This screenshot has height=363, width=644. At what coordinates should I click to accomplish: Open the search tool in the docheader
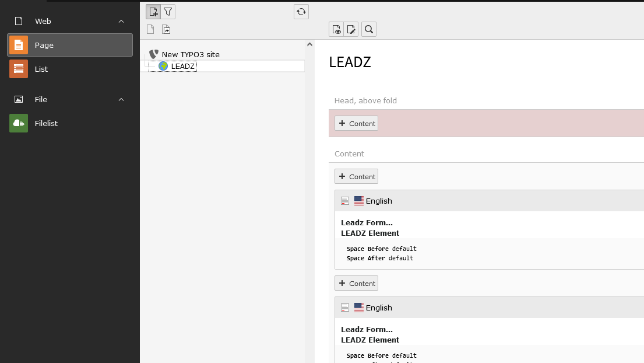pos(369,29)
